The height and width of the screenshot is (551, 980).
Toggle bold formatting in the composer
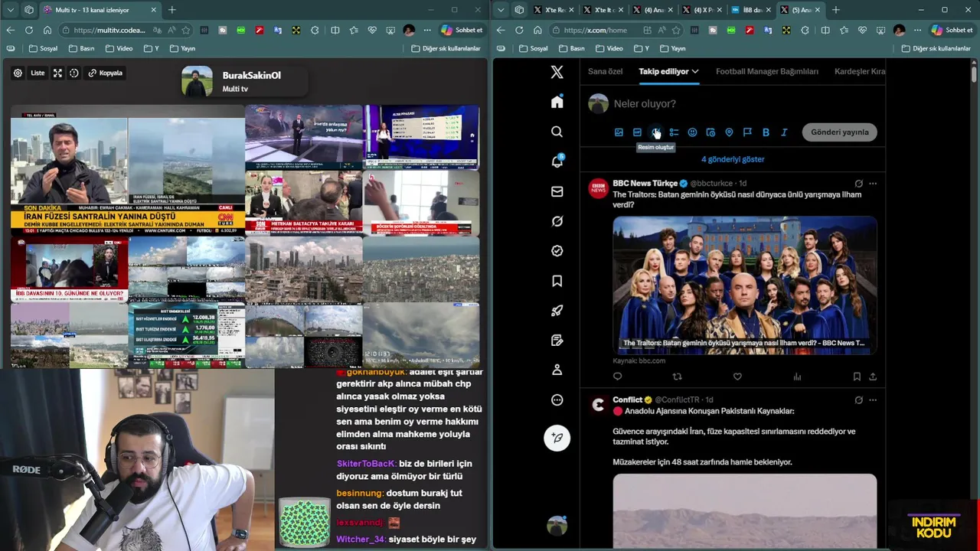click(766, 132)
